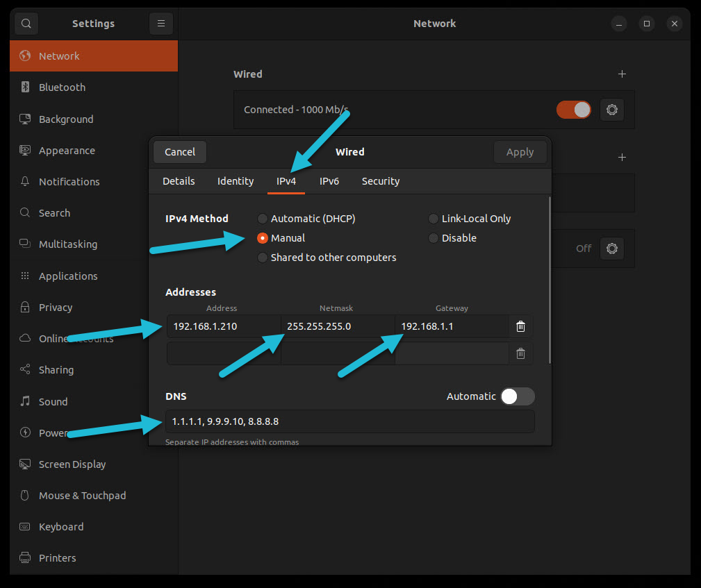Select the Disable IPv4 option
701x588 pixels.
432,237
